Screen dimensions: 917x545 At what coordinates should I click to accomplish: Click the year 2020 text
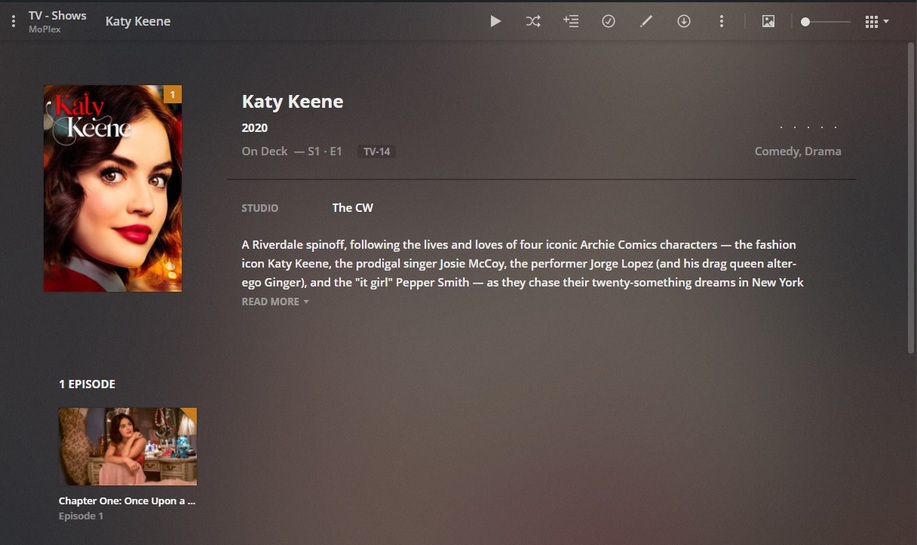254,128
